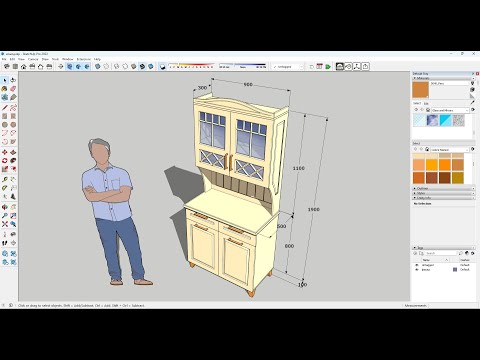Click the Zoom Extents tool
Viewport: 480px width, 360px height.
click(x=5, y=224)
